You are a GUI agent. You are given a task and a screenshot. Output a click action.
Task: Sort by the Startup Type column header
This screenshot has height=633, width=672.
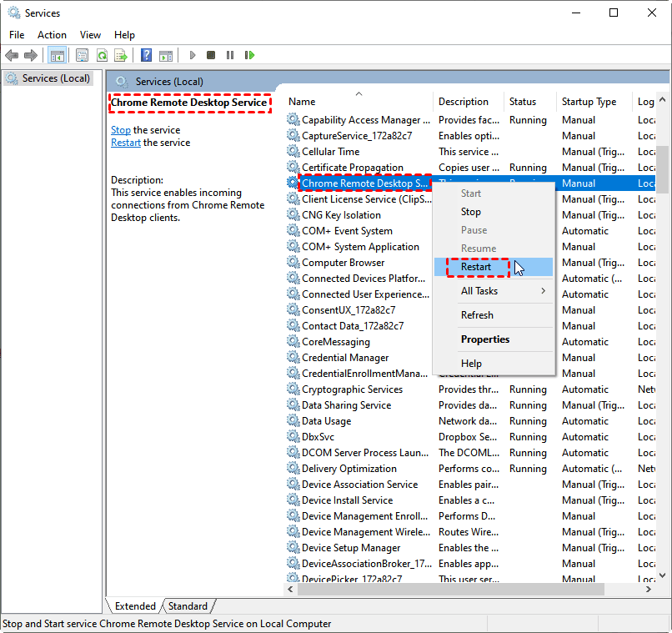(x=589, y=102)
